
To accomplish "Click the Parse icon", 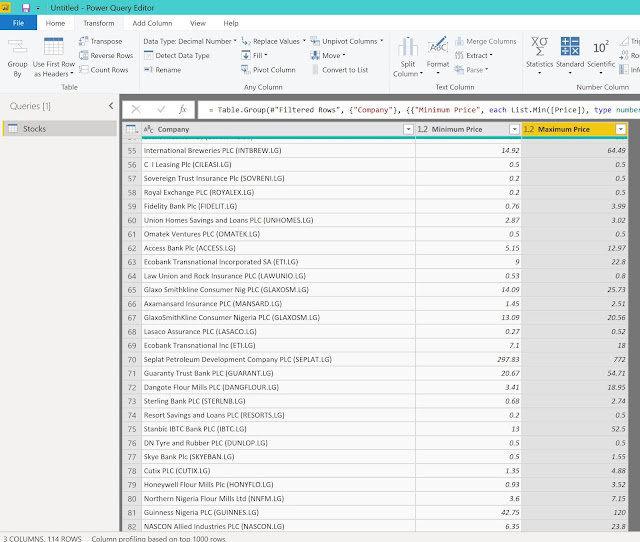I will [460, 70].
